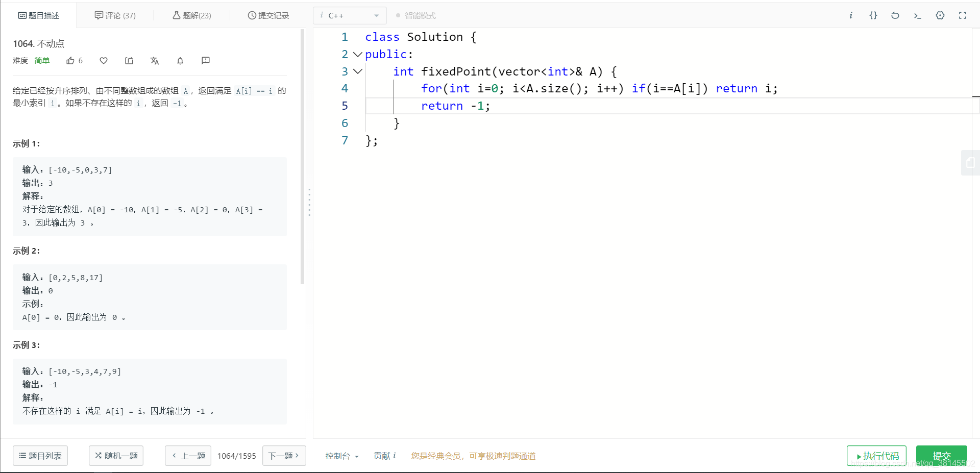
Task: Open terminal console icon in editor toolbar
Action: tap(918, 15)
